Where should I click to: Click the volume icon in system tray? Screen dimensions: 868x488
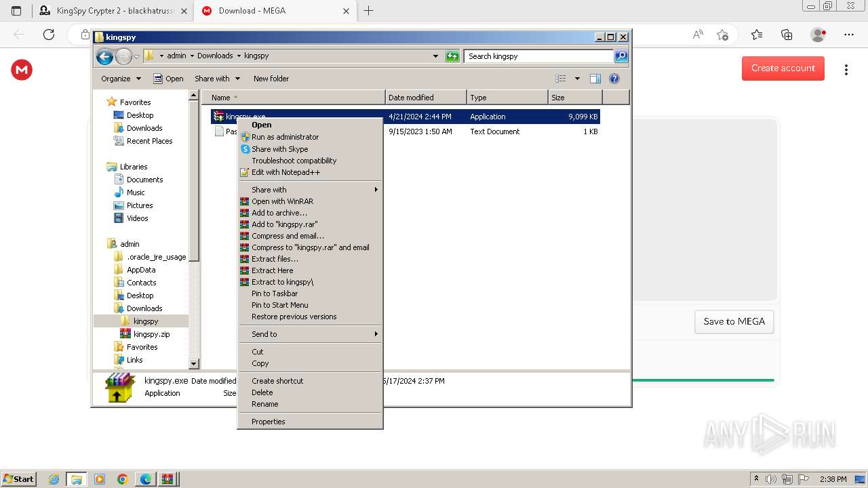pyautogui.click(x=772, y=479)
